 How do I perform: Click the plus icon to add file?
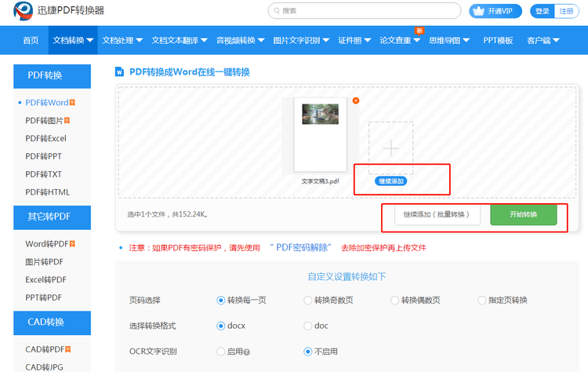tap(390, 148)
